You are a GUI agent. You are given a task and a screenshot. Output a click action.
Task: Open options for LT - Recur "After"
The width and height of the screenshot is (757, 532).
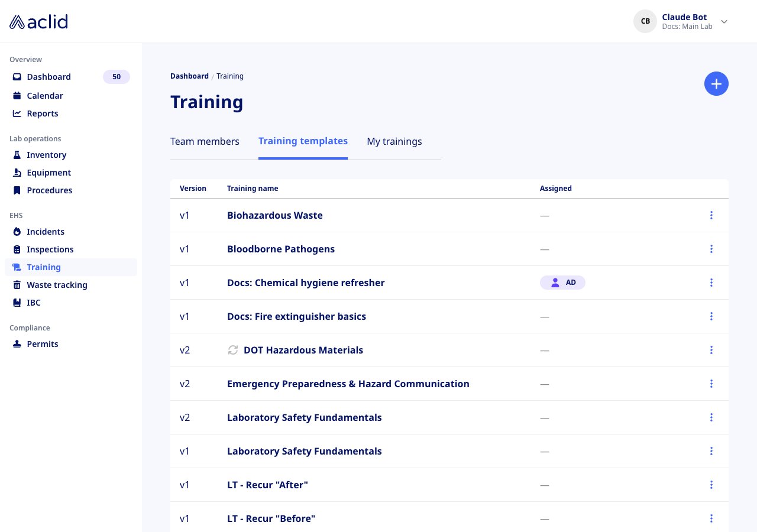tap(711, 485)
